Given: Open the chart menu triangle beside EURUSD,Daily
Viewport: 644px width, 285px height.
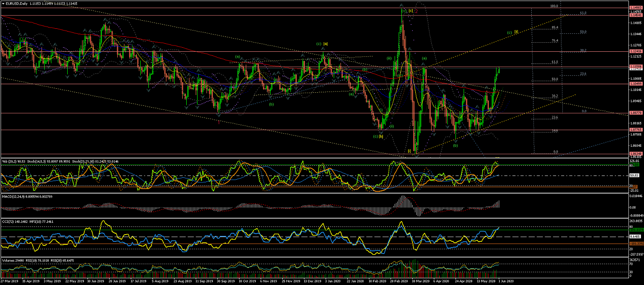Looking at the screenshot, I should tap(3, 3).
